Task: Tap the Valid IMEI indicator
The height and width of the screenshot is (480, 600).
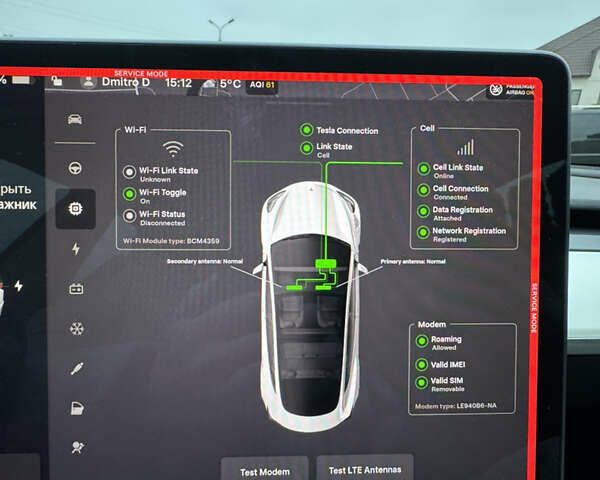Action: (421, 364)
